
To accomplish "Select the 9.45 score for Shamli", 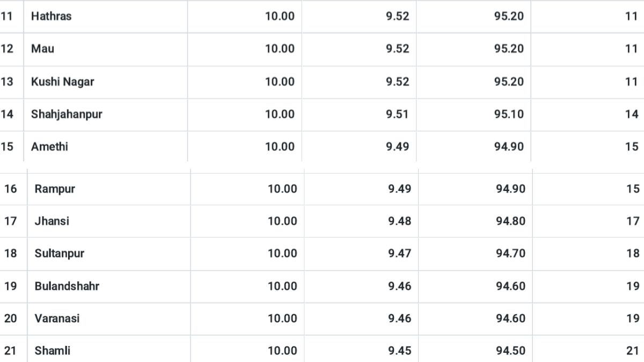I will pyautogui.click(x=399, y=351).
